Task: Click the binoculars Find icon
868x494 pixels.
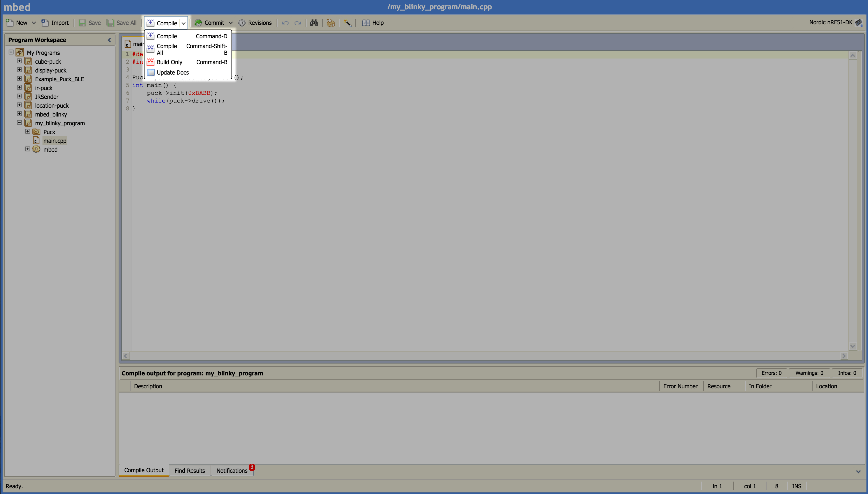Action: click(x=314, y=23)
